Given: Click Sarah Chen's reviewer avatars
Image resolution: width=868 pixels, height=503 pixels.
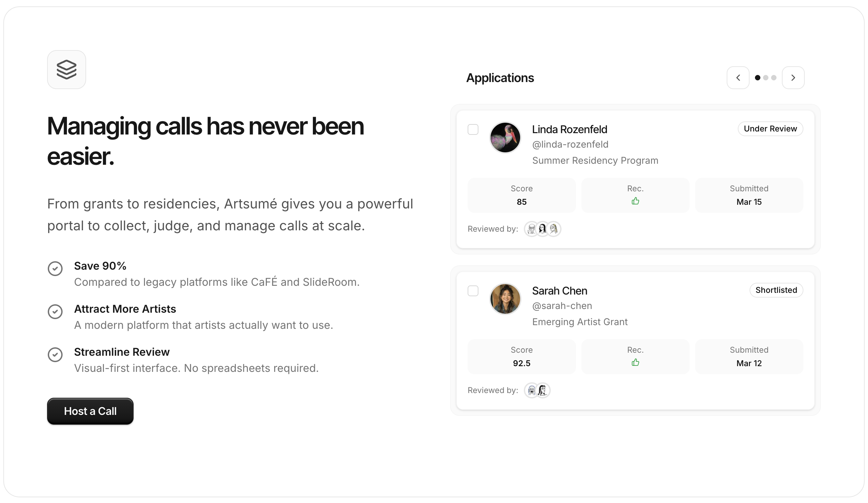Looking at the screenshot, I should 537,390.
